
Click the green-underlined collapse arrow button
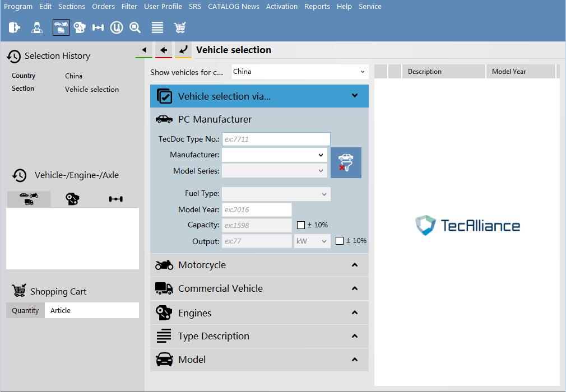click(x=144, y=50)
